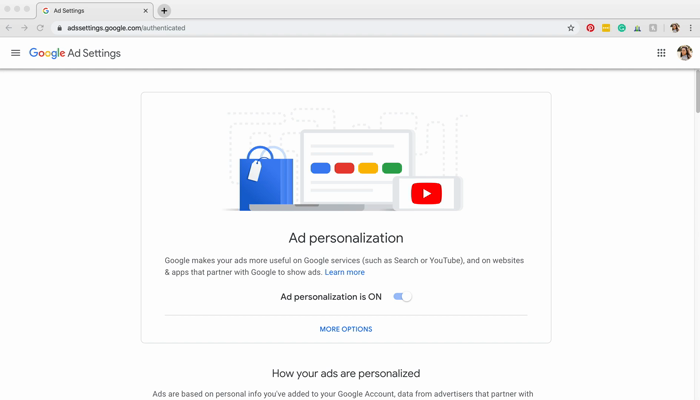Click the Google logo in header
The image size is (700, 400).
coord(47,53)
